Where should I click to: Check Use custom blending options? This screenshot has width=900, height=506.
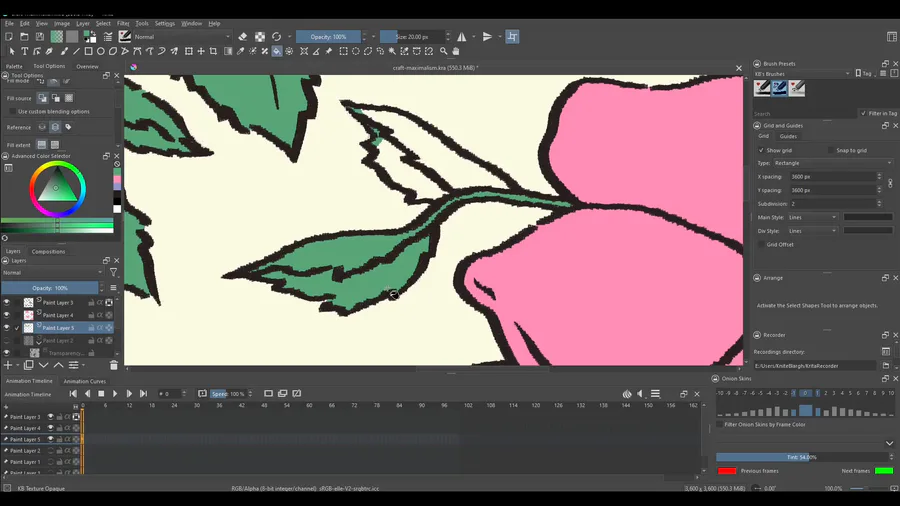[x=12, y=111]
